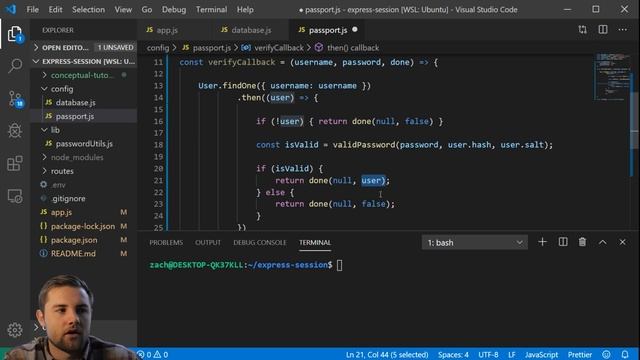Click the unsaved dot on passport.js tab
The image size is (640, 360).
click(355, 29)
